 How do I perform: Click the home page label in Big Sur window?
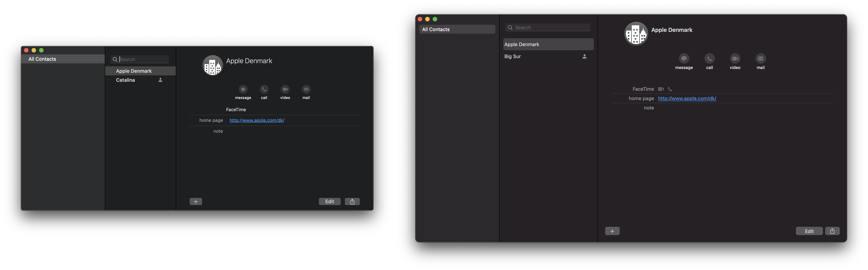point(641,98)
